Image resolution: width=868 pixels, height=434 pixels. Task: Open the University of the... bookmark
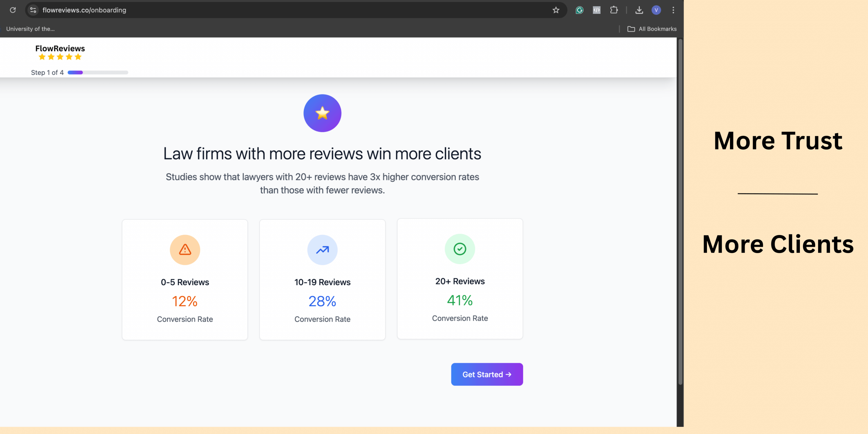click(30, 29)
